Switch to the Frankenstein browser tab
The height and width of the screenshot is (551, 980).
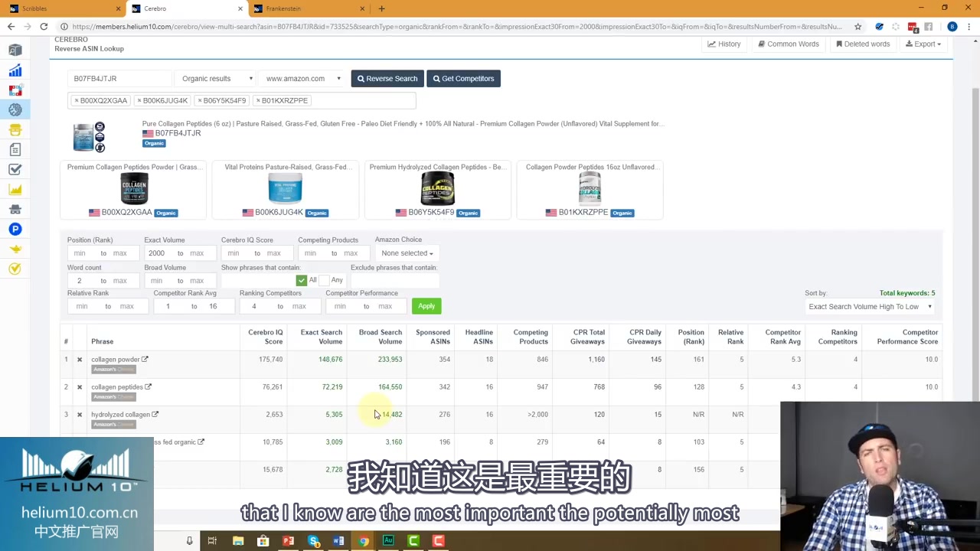click(309, 8)
